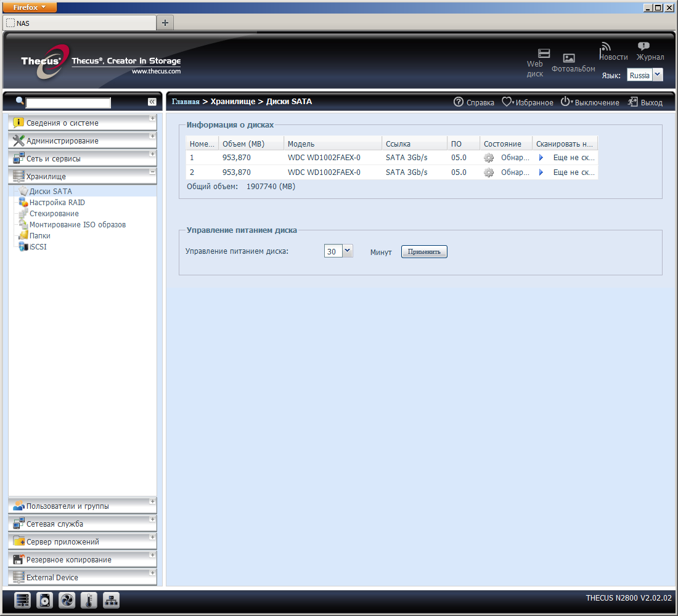Click the www.thecus.com link
The height and width of the screenshot is (616, 678).
click(156, 71)
